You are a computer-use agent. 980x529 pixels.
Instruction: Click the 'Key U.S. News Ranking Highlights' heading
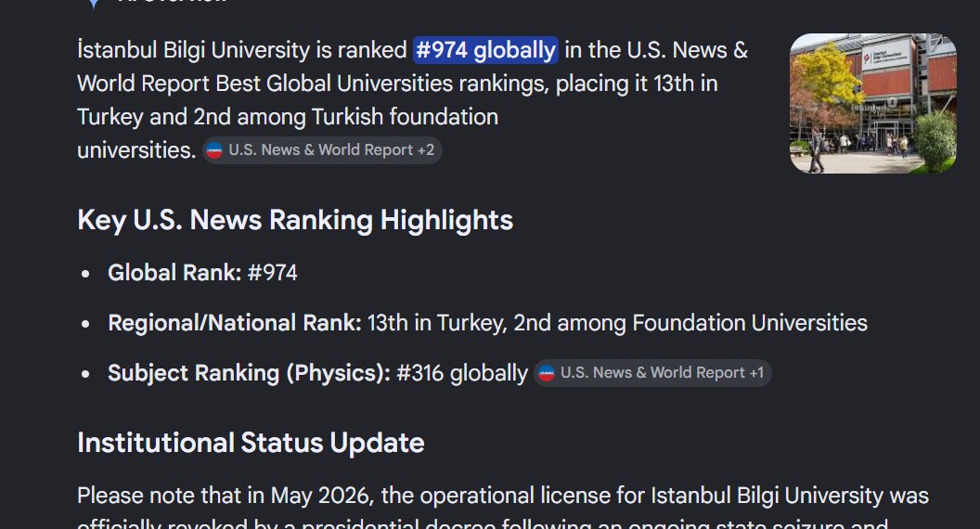295,220
